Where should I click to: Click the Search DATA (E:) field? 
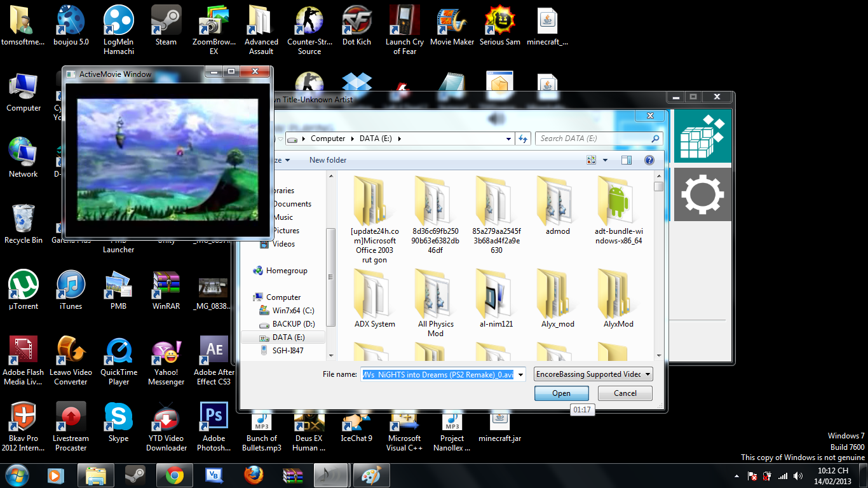tap(599, 139)
